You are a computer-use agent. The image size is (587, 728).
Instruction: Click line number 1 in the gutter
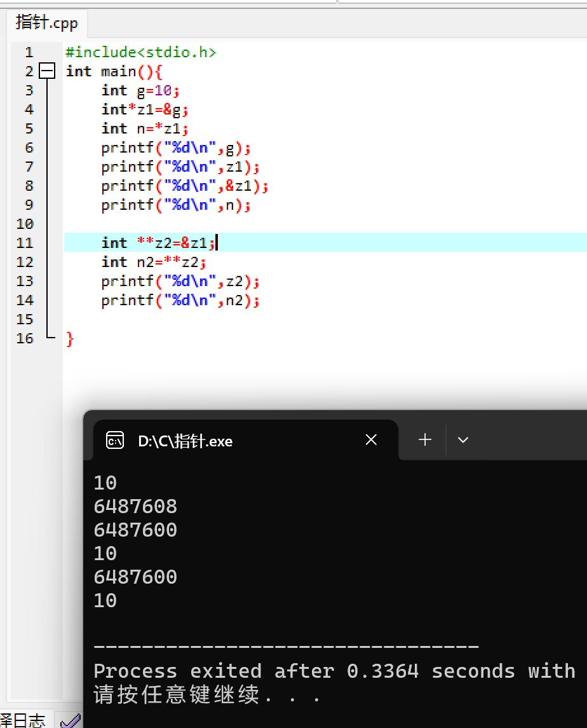coord(29,52)
